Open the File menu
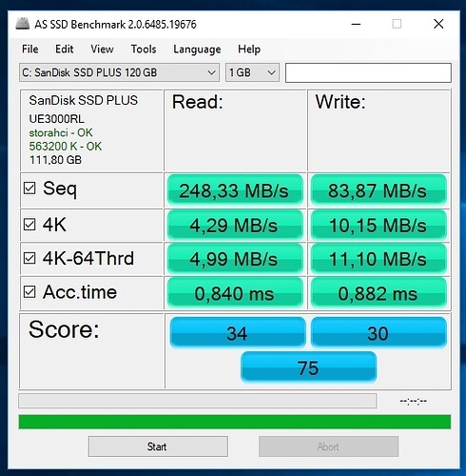 (x=30, y=50)
